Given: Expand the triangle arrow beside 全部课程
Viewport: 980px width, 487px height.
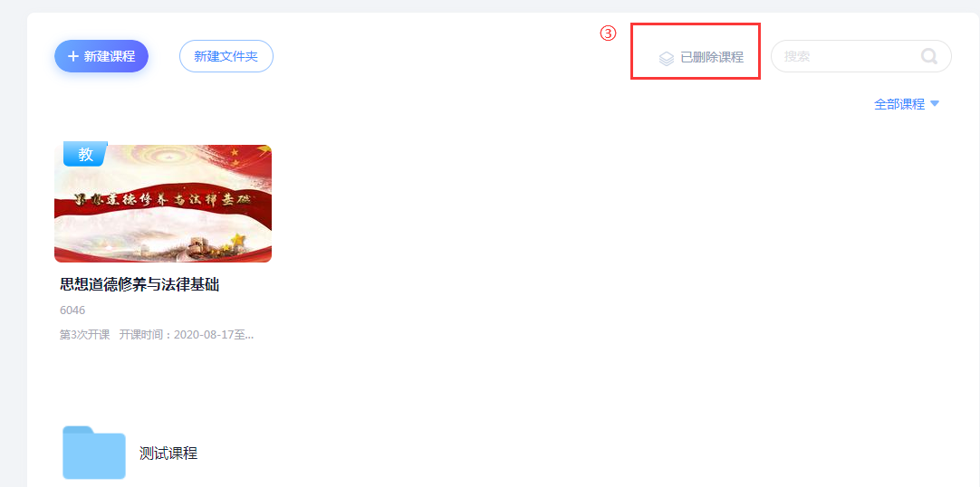Looking at the screenshot, I should (935, 103).
